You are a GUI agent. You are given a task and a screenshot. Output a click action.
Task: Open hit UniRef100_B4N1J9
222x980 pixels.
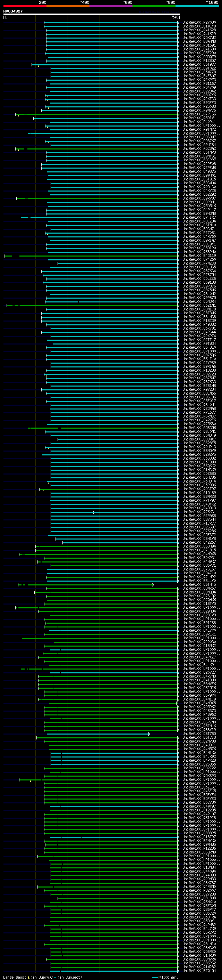click(x=199, y=699)
